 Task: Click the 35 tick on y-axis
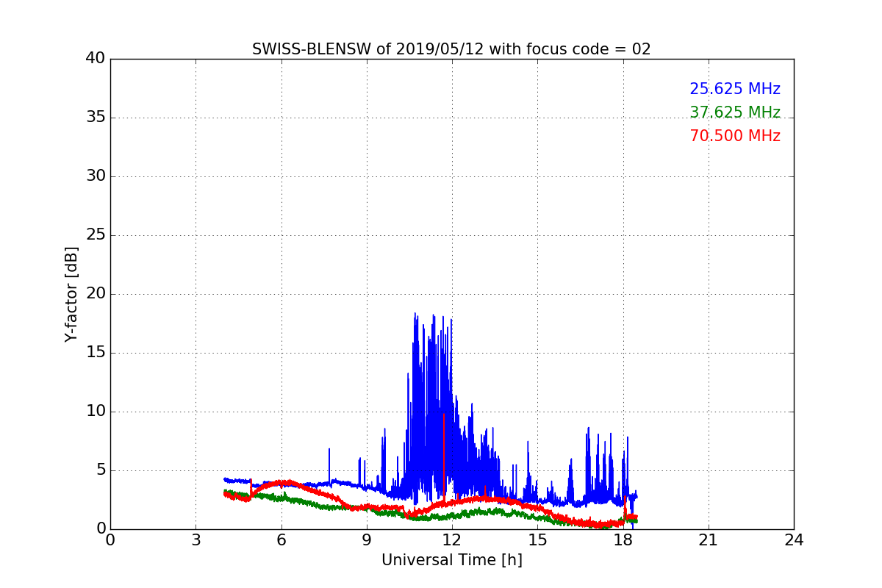point(96,118)
